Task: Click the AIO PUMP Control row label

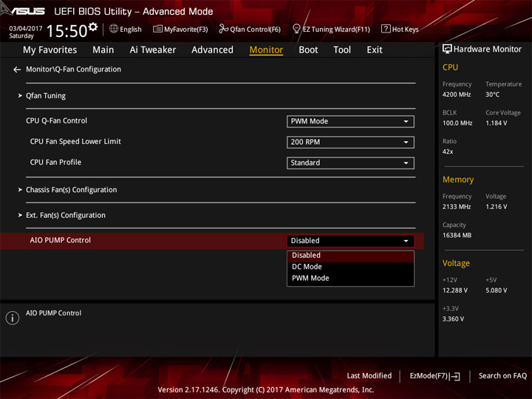Action: tap(61, 240)
